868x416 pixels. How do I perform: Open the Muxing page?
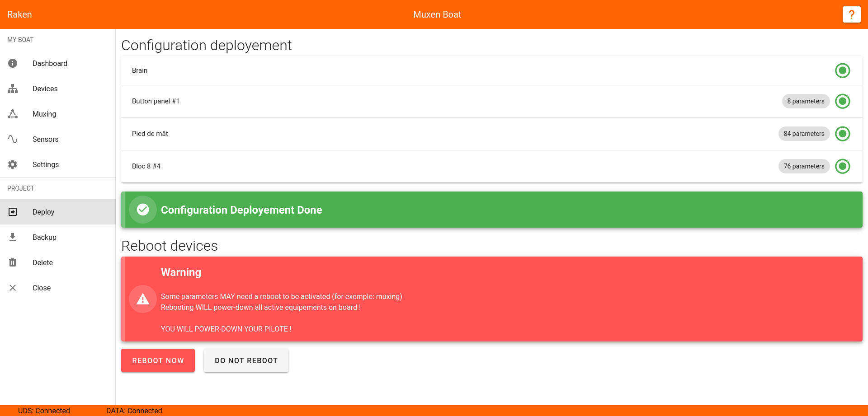click(x=58, y=114)
